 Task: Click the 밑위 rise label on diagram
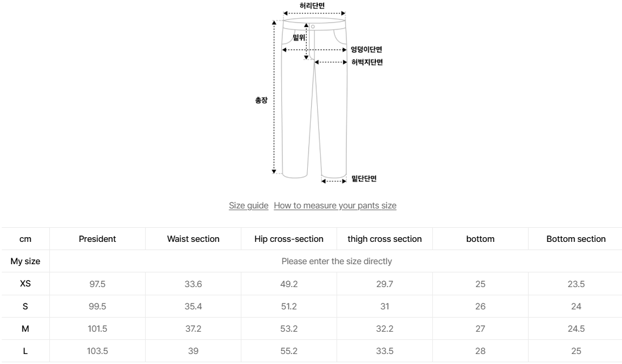pyautogui.click(x=299, y=38)
